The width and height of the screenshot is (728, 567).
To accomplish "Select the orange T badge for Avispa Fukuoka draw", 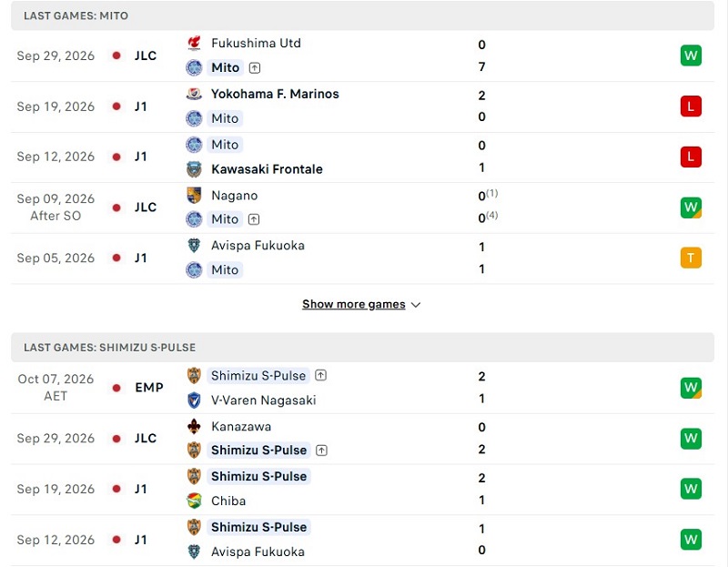I will coord(691,258).
